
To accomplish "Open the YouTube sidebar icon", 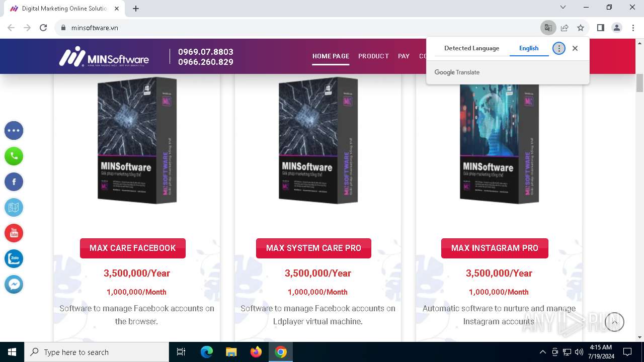I will (14, 233).
